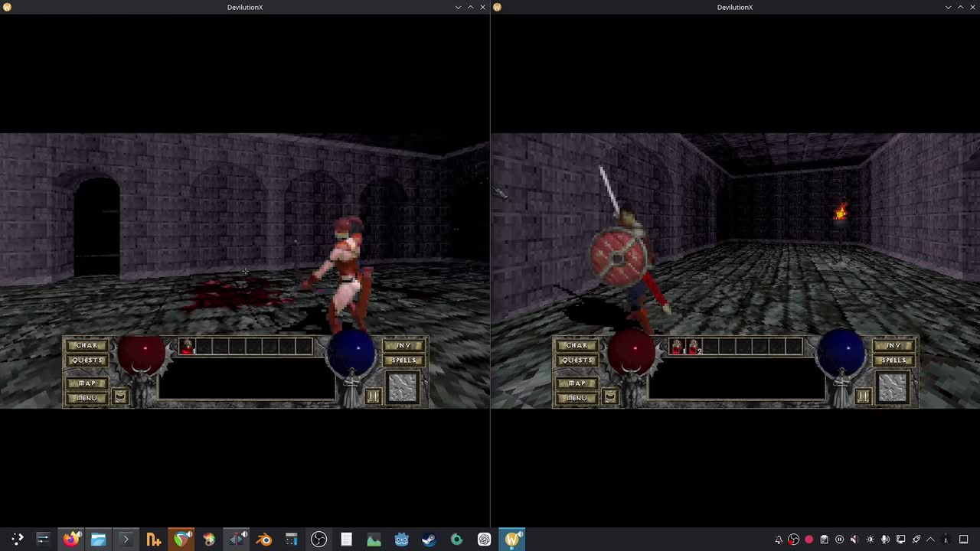Click the notifications bell tray icon

[779, 540]
